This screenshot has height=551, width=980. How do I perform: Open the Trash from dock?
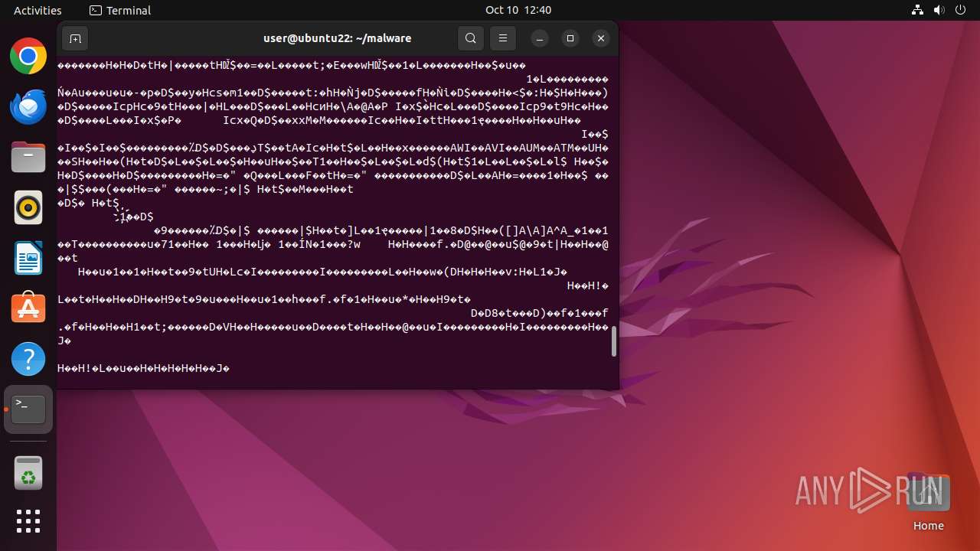point(28,472)
